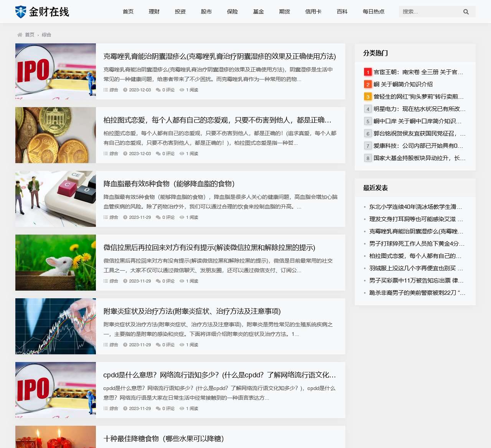
Task: Open recent post 羽绒服上没这几个字
Action: point(416,268)
